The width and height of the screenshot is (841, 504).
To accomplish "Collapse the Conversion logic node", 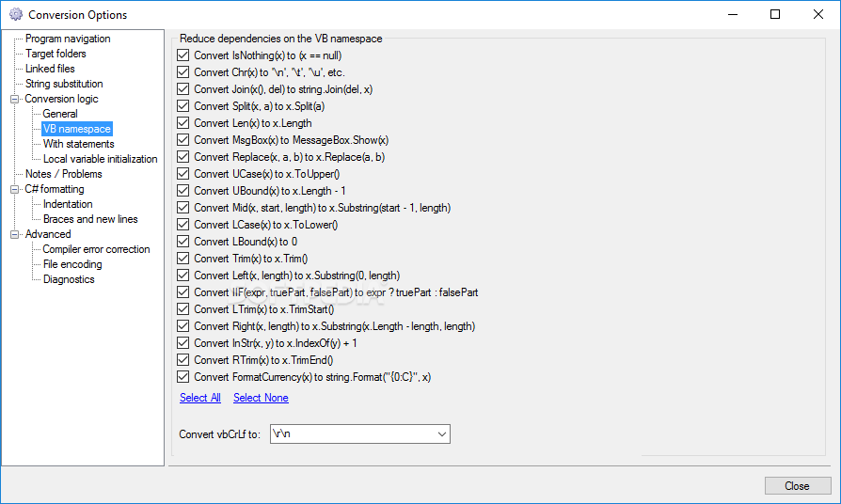I will (x=14, y=99).
